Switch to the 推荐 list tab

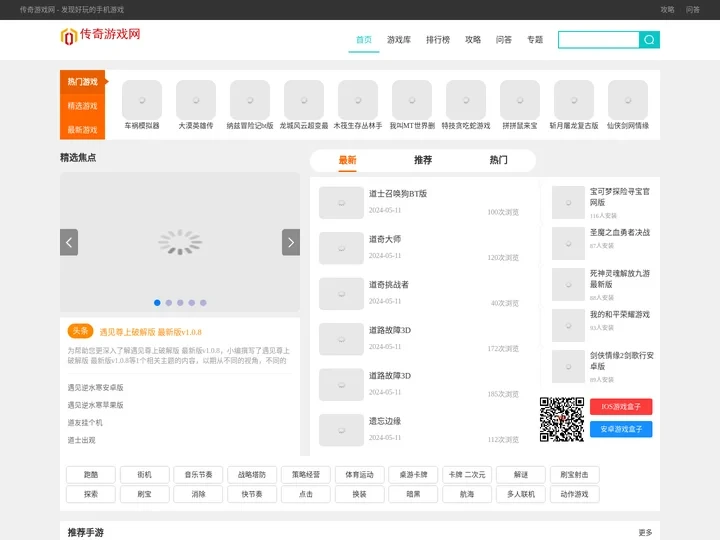(x=423, y=160)
